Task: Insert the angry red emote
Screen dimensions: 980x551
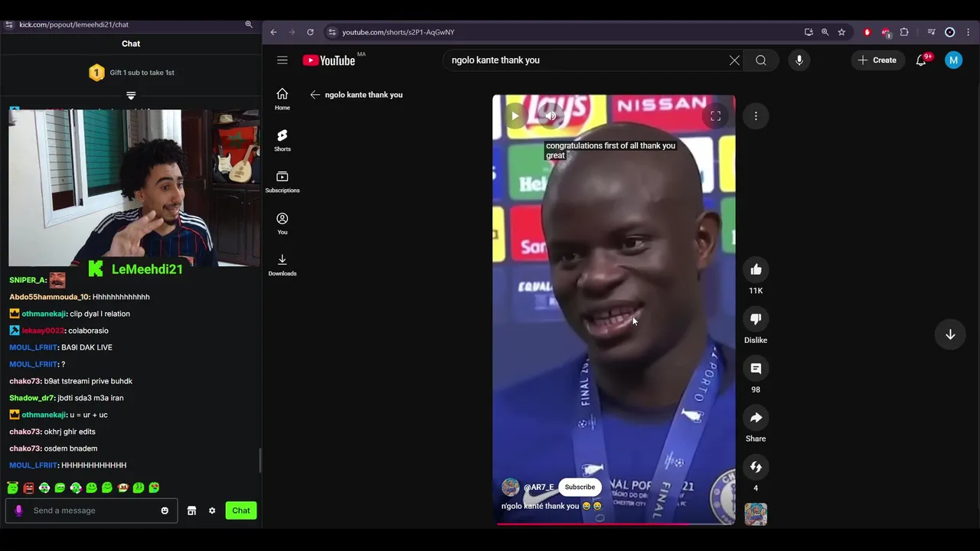Action: (x=28, y=487)
